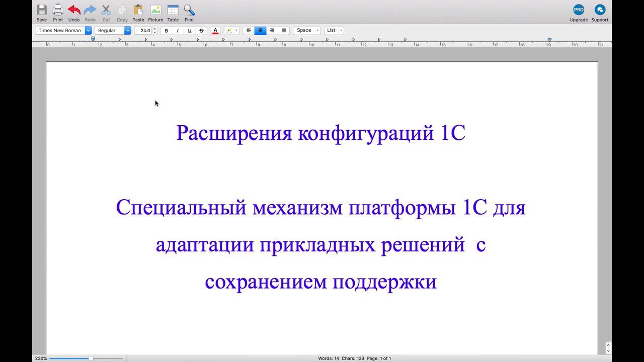This screenshot has height=362, width=644.
Task: Toggle italic formatting
Action: [178, 31]
